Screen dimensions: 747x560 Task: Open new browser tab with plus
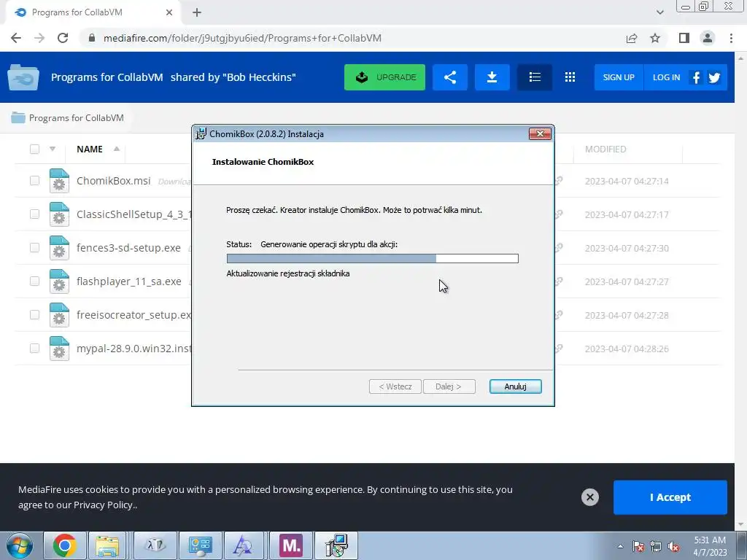click(x=197, y=12)
